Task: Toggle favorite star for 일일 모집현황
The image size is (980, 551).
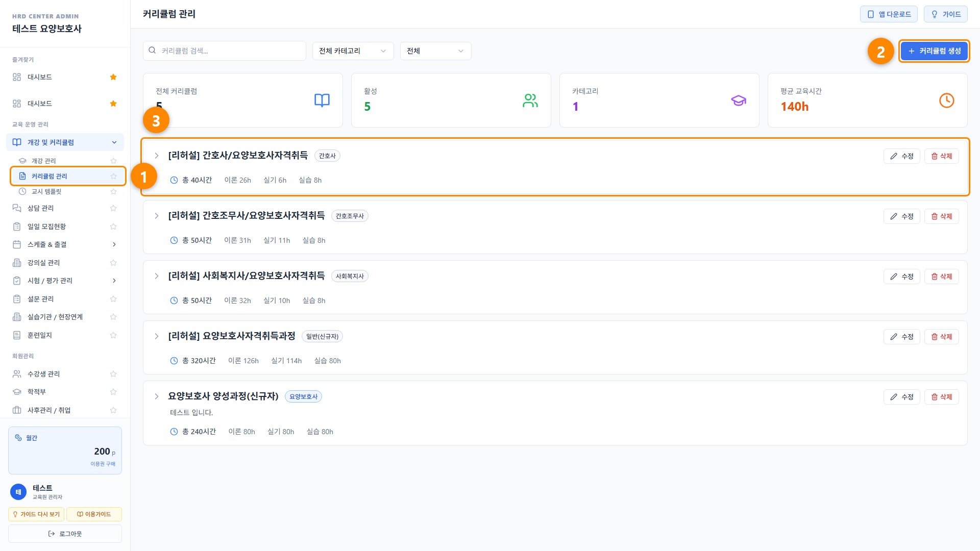Action: 113,227
